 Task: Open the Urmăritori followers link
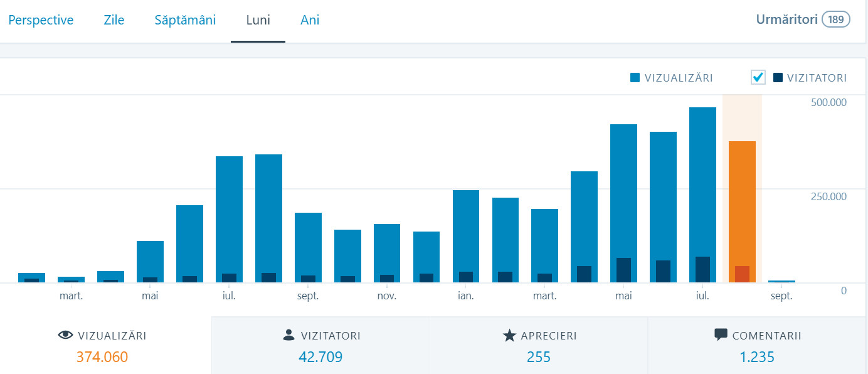[x=786, y=19]
